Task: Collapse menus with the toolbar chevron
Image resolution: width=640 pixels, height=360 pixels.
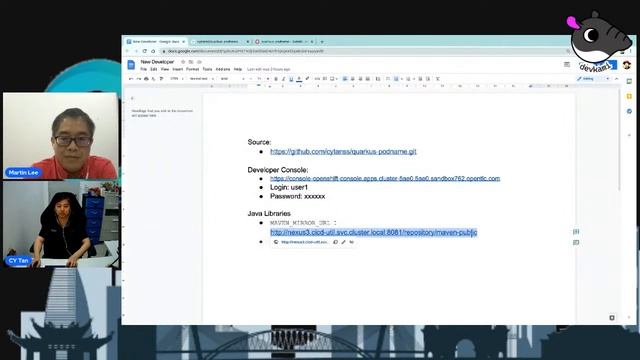Action: coord(617,78)
